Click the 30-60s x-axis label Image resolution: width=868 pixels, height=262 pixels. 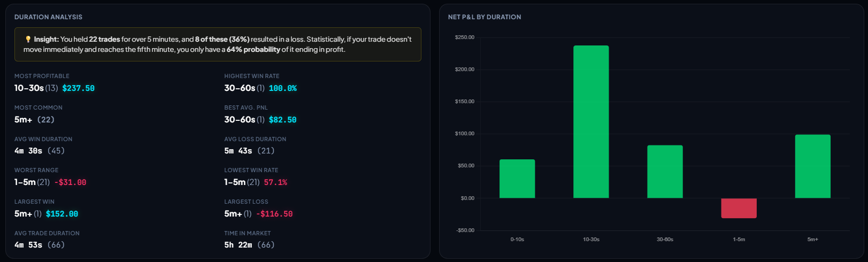tap(665, 240)
